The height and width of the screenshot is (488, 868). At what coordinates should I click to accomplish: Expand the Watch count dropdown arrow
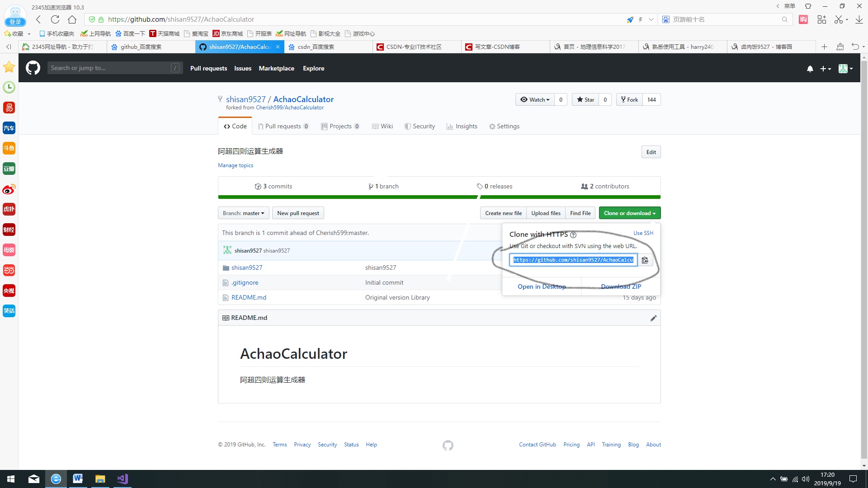point(547,99)
